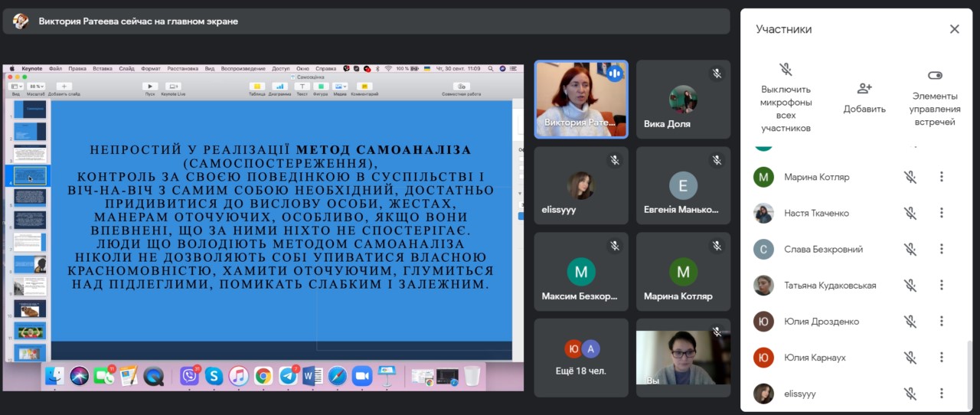Select Виктория Ратеева video tile
980x415 pixels.
pyautogui.click(x=581, y=99)
